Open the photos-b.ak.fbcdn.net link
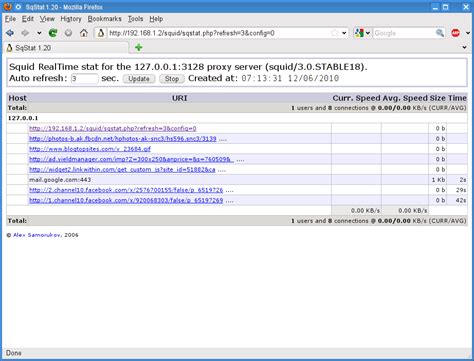 pyautogui.click(x=123, y=139)
